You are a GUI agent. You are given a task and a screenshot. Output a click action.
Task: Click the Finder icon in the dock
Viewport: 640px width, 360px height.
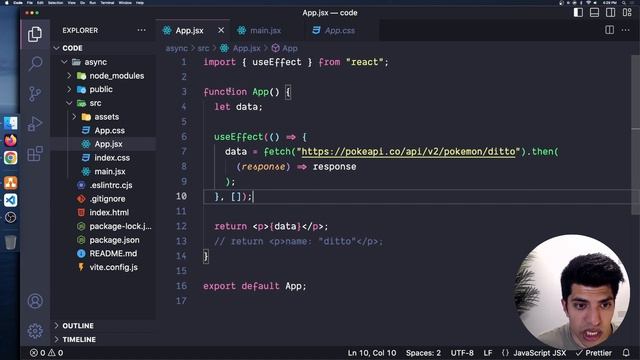point(11,123)
